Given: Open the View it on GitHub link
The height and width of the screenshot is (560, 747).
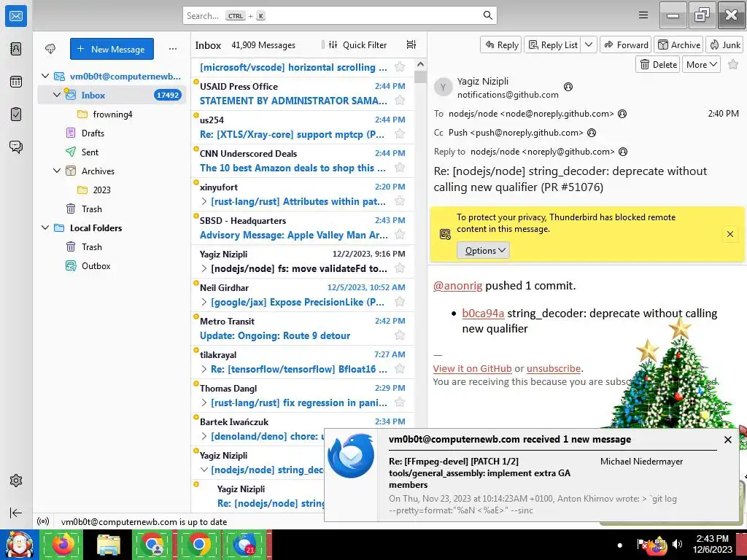Looking at the screenshot, I should pos(472,368).
